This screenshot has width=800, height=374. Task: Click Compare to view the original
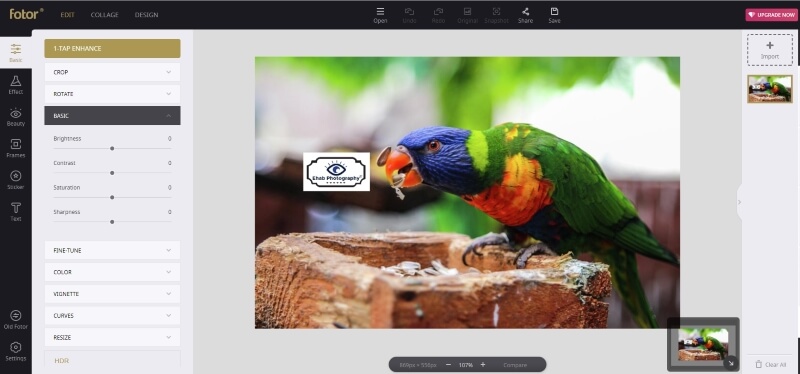coord(515,365)
